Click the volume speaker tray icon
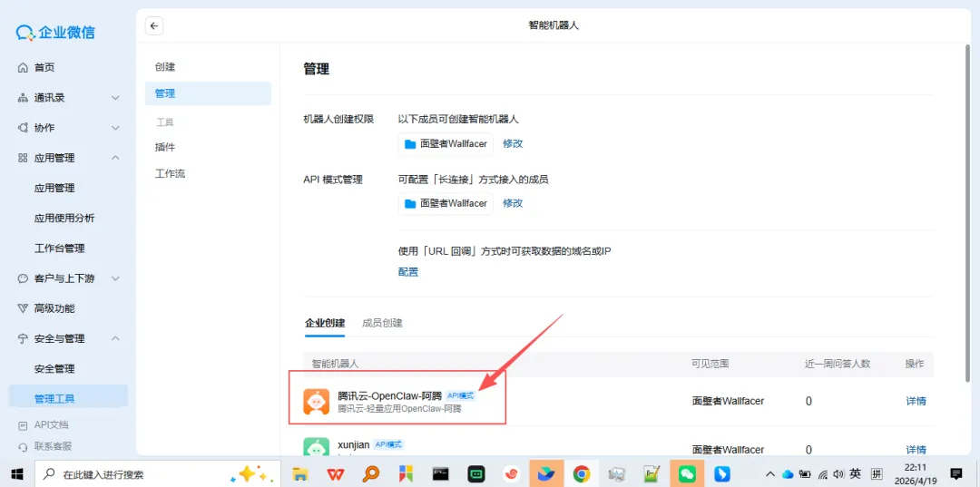Screen dimensions: 980x487 pos(839,474)
